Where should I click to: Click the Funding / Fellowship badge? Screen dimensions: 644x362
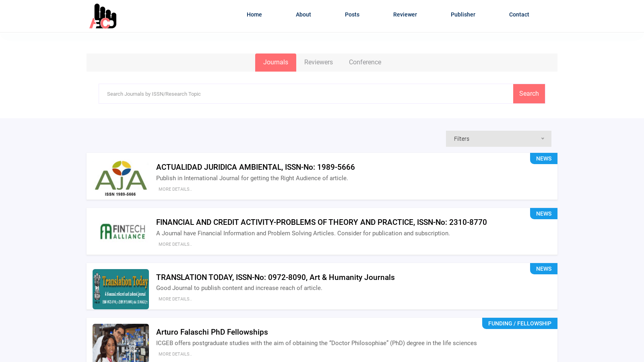tap(520, 323)
